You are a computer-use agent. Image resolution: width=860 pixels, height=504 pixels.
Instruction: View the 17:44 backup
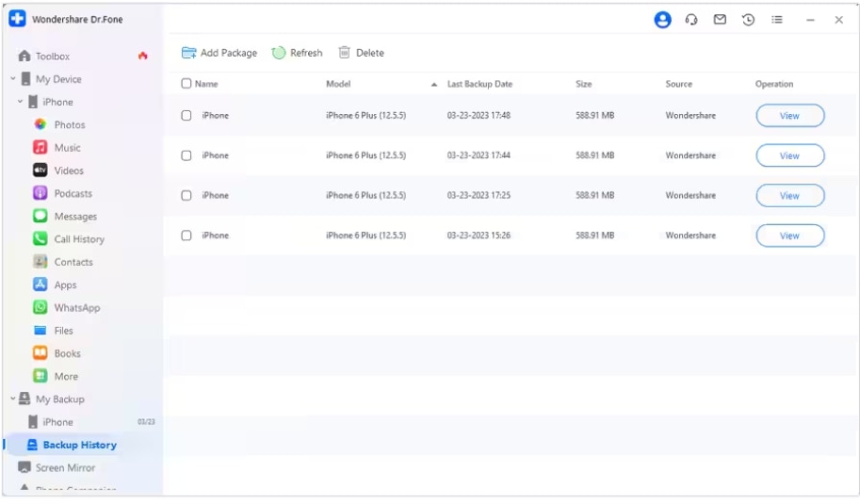[789, 155]
